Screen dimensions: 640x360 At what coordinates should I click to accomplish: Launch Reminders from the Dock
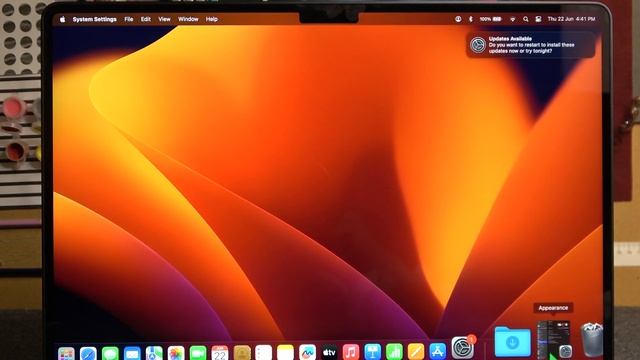(263, 353)
